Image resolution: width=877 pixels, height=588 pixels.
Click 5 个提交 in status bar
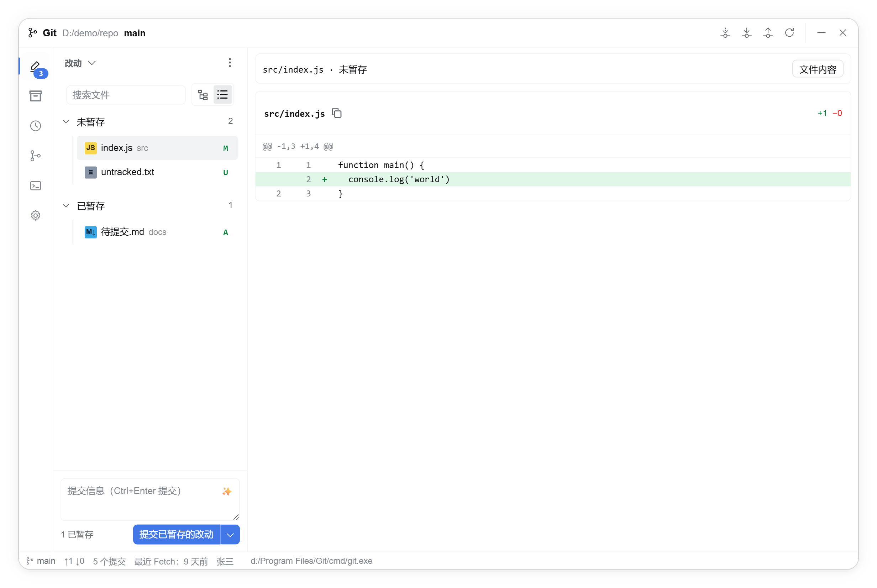(110, 561)
